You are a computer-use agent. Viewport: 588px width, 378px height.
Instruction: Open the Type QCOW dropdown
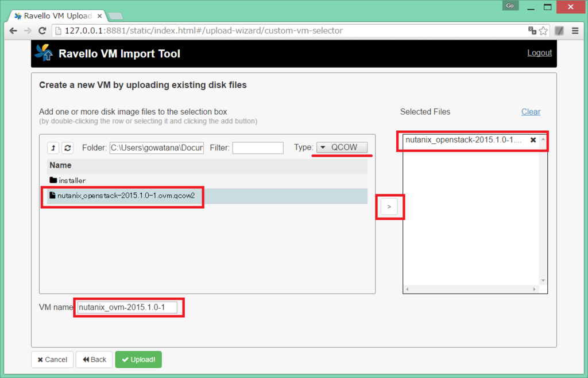click(342, 147)
